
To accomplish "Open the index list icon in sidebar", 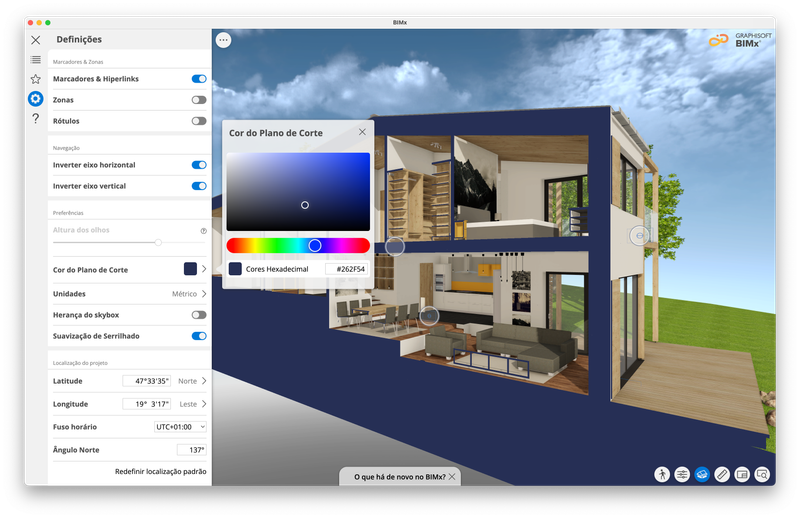I will point(35,60).
